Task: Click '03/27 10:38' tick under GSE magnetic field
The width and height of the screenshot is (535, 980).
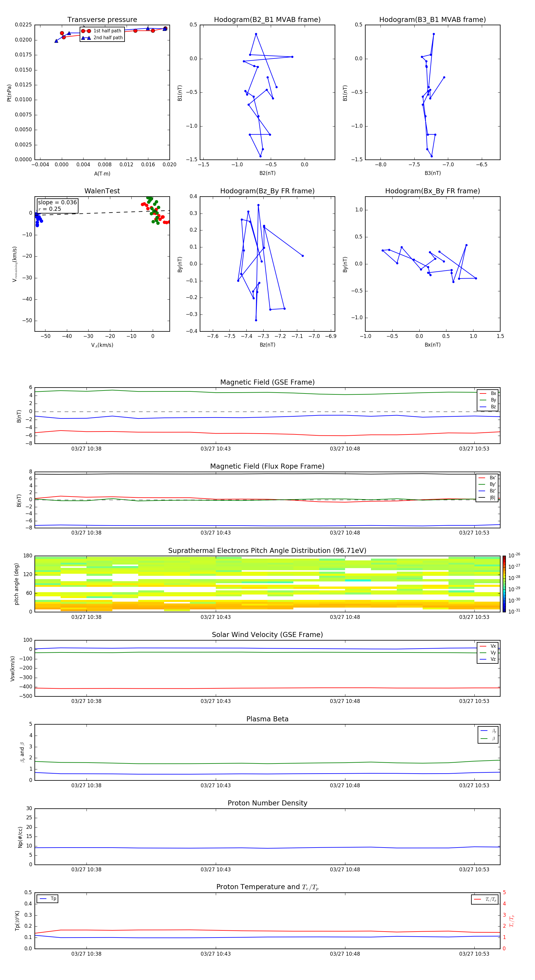Action: (x=86, y=449)
